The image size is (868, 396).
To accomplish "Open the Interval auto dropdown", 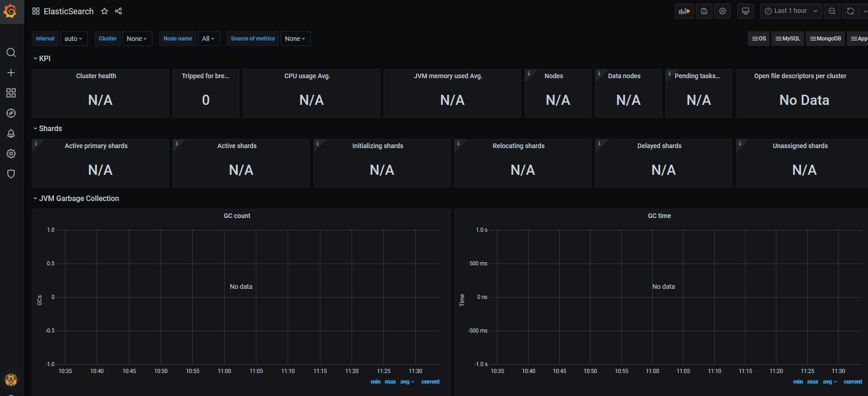I will (74, 39).
